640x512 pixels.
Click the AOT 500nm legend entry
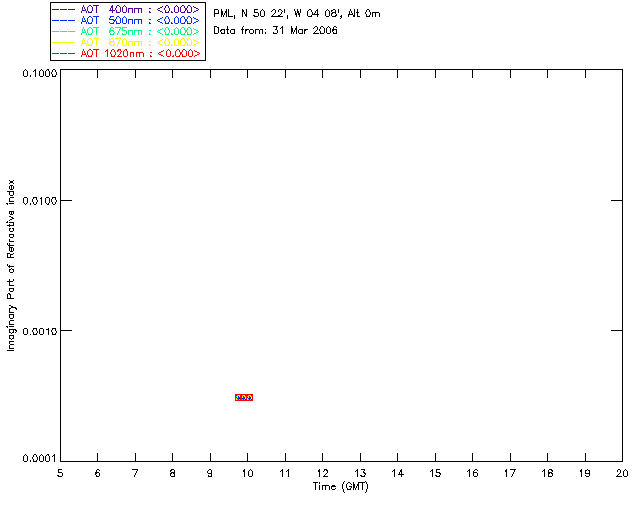[x=126, y=20]
